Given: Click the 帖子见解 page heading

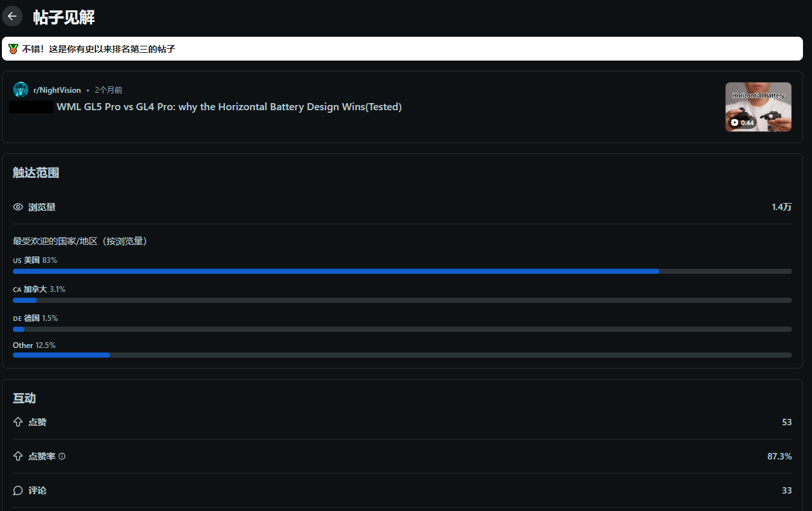Looking at the screenshot, I should click(64, 17).
